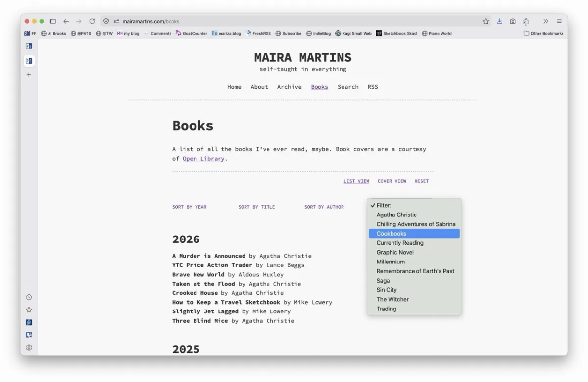
Task: Go back with the left arrow button
Action: [x=66, y=21]
